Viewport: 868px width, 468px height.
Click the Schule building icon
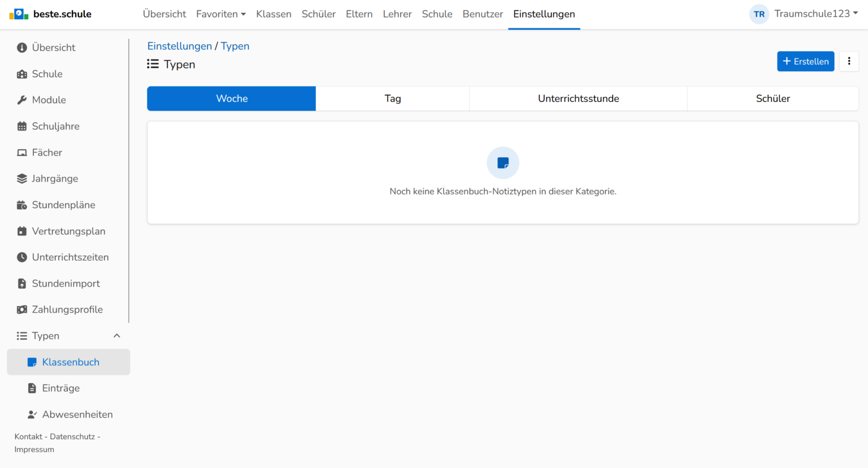coord(22,74)
